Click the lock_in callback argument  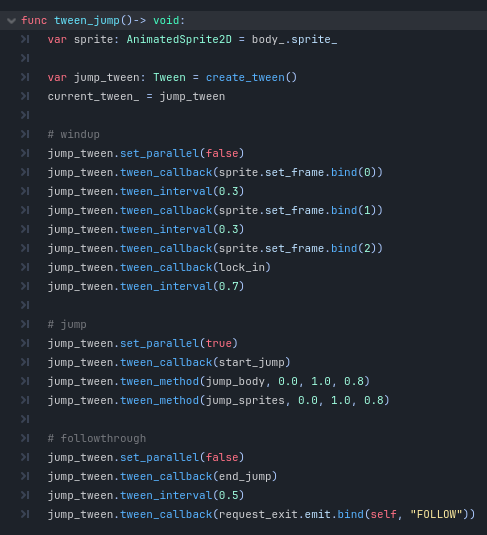[x=242, y=268]
